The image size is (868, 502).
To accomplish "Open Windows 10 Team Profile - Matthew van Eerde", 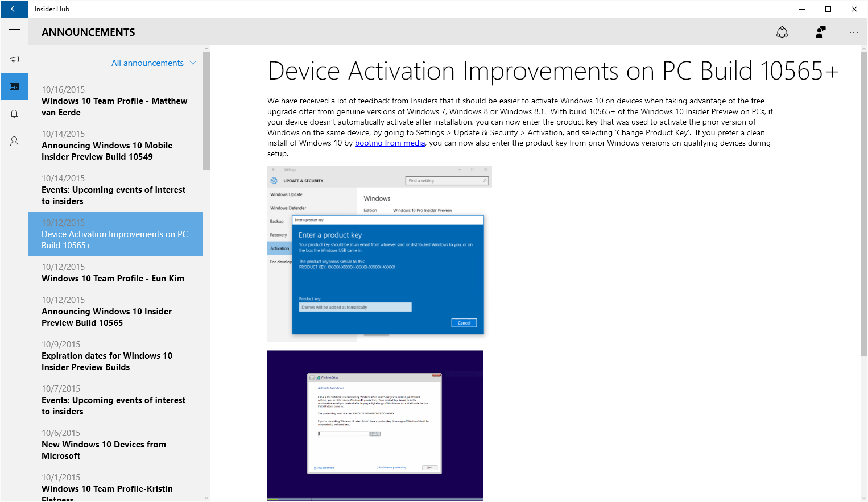I will coord(115,101).
